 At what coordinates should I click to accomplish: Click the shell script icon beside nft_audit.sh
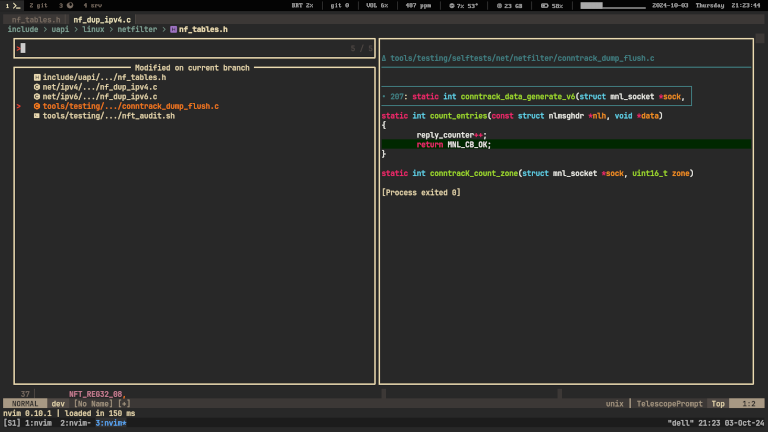(x=37, y=116)
